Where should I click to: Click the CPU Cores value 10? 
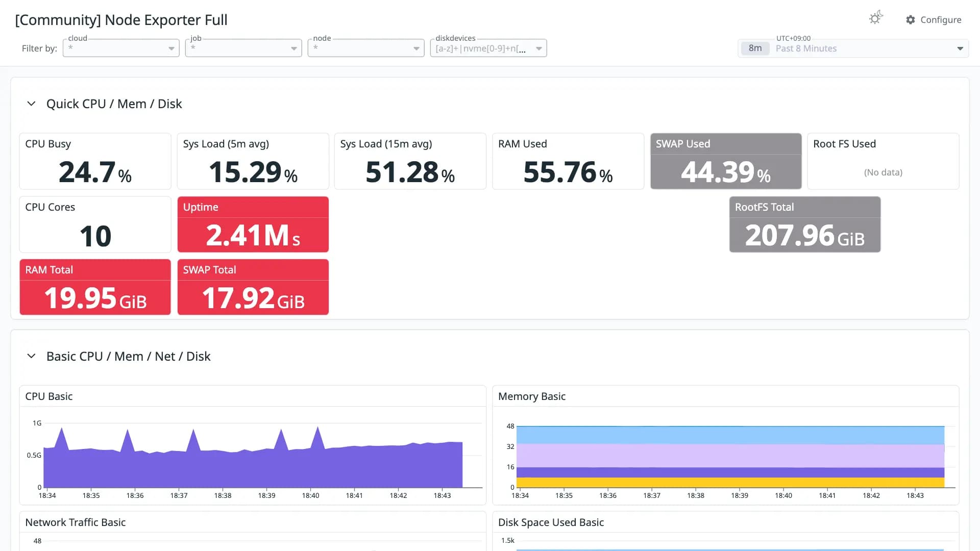point(95,236)
